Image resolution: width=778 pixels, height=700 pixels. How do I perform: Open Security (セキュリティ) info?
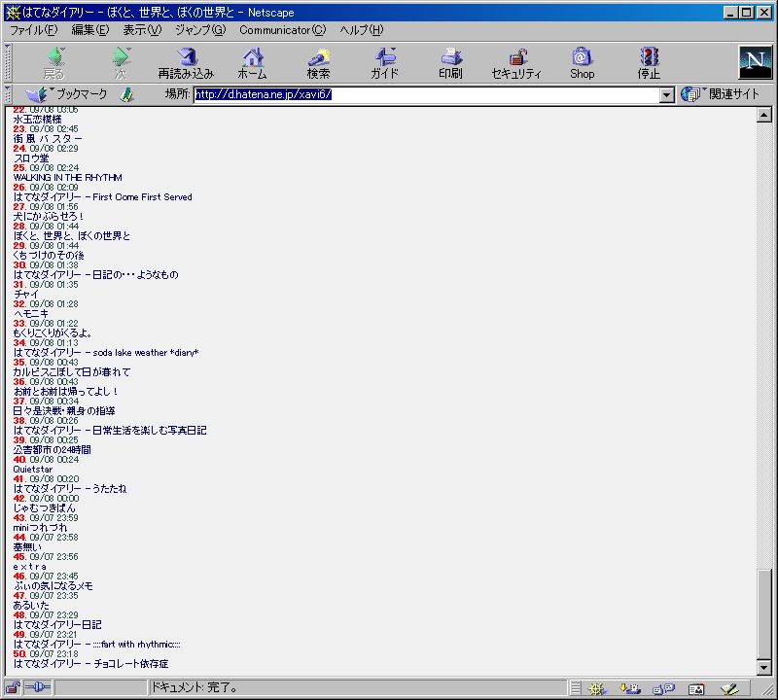click(x=516, y=63)
